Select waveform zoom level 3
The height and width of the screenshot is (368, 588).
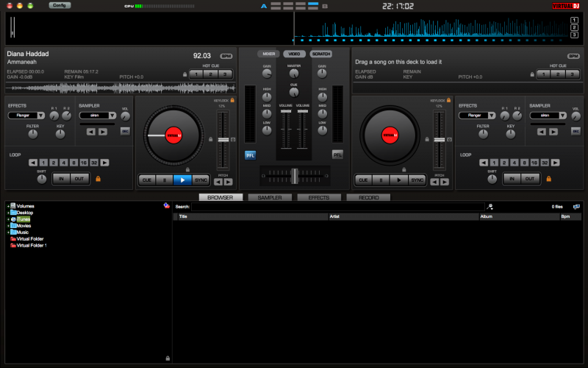574,35
